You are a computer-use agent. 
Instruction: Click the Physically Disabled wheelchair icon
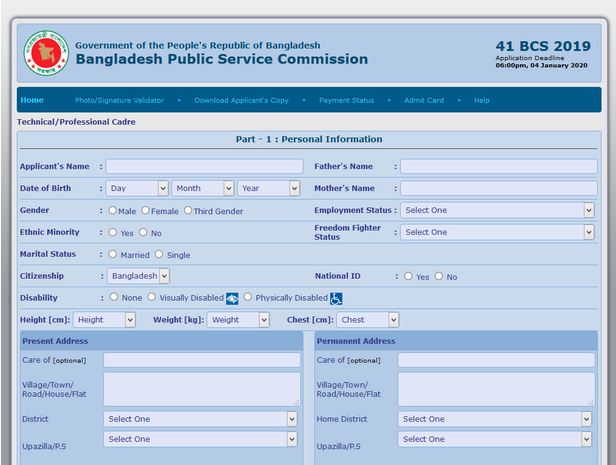(x=336, y=298)
